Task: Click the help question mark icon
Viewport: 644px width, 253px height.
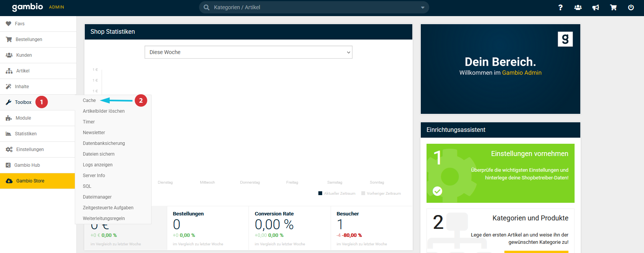Action: point(560,7)
